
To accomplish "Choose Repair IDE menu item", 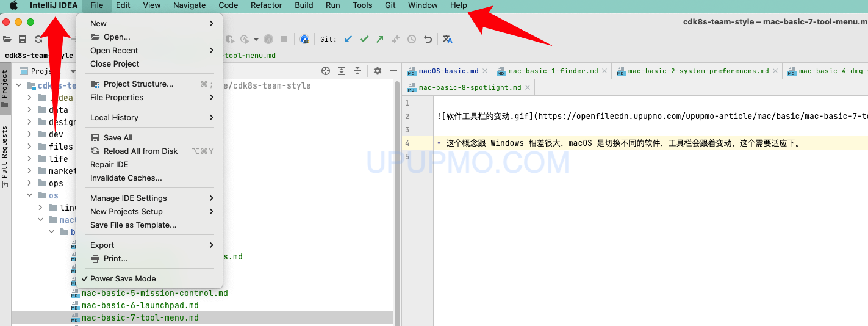I will click(149, 164).
